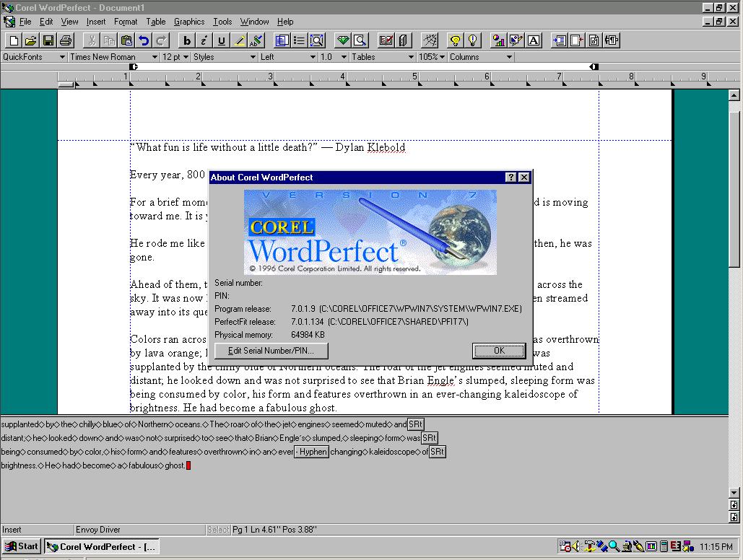
Task: Open the Format menu
Action: click(126, 22)
